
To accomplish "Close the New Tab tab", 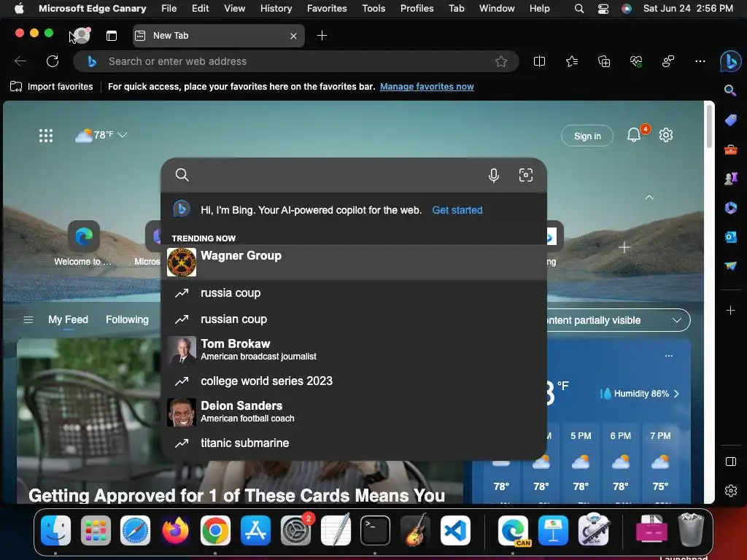I will [x=293, y=36].
